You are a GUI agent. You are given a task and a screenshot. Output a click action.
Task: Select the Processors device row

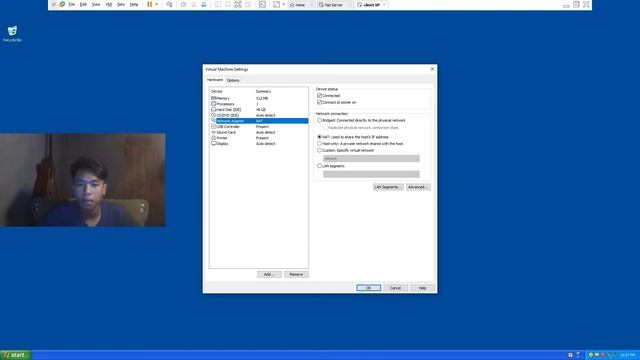259,104
